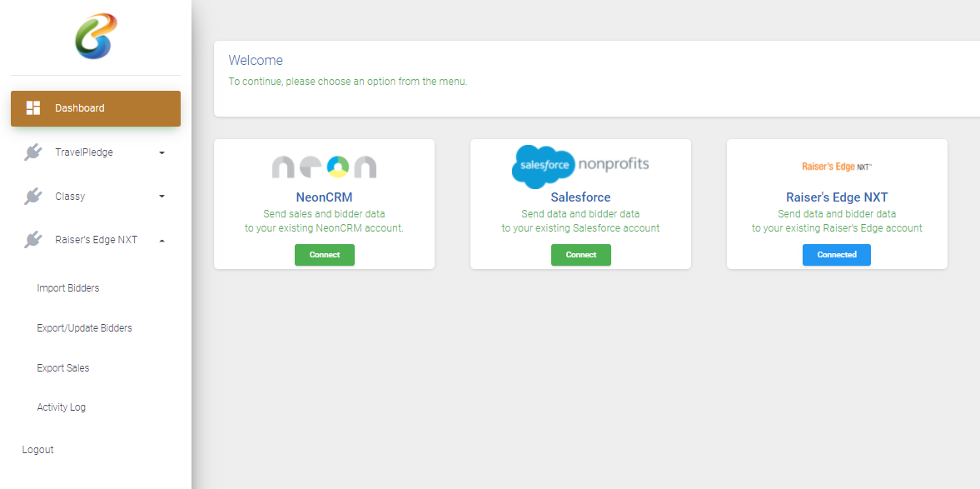980x489 pixels.
Task: Click the Connected button for Raiser's Edge
Action: [x=837, y=255]
